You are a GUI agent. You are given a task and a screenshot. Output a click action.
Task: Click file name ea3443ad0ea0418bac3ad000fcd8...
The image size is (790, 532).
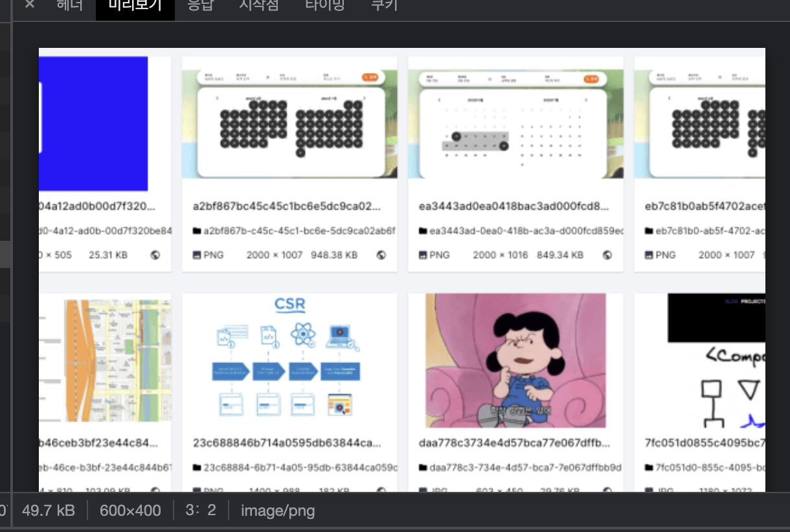(x=514, y=207)
